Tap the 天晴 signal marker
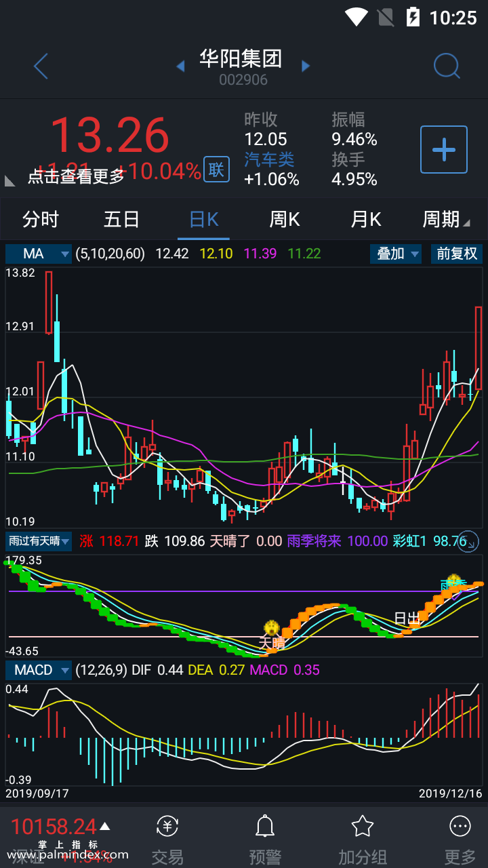 [x=272, y=635]
